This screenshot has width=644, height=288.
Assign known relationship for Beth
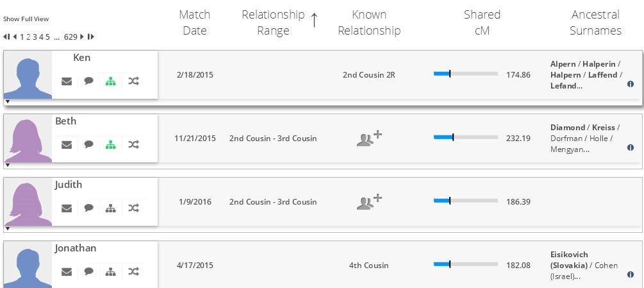coord(368,139)
